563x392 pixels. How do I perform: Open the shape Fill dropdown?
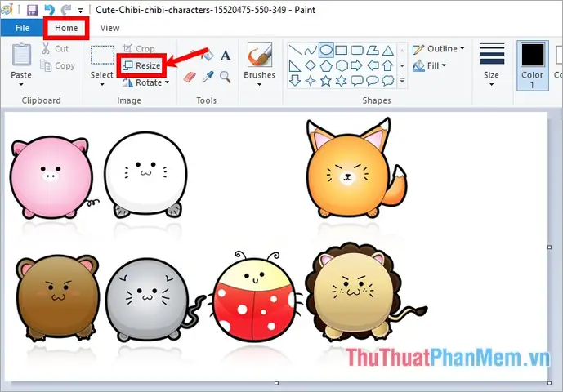[x=430, y=65]
